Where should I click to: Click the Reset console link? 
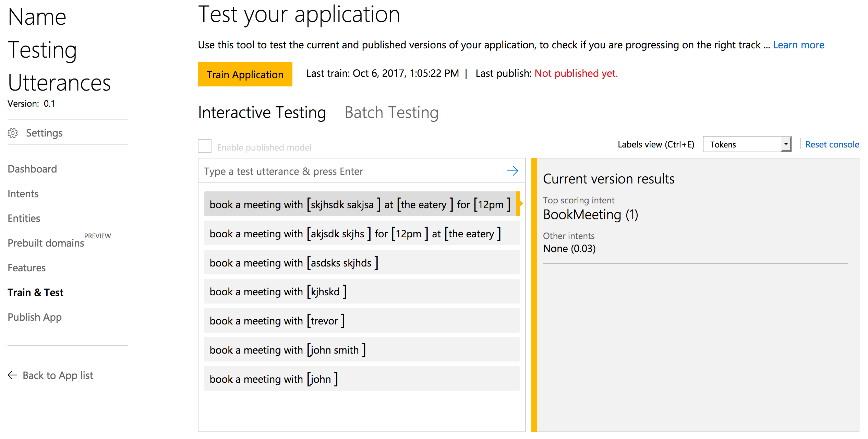coord(832,144)
